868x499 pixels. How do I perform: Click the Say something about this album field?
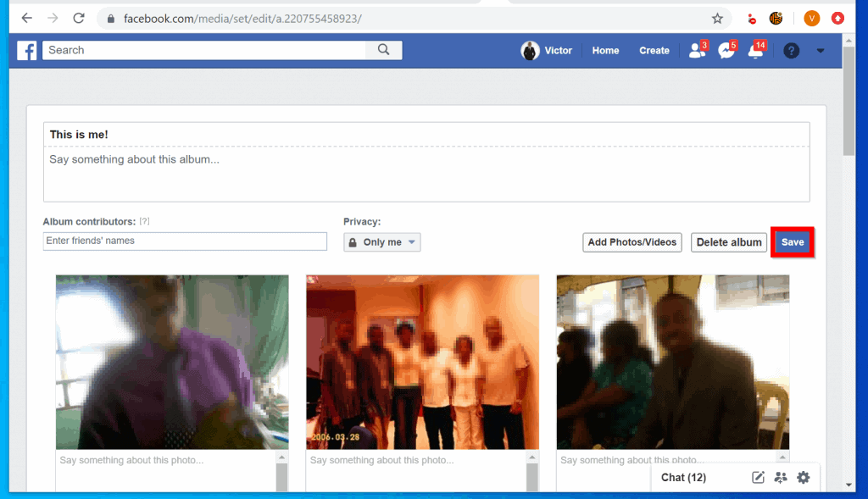(426, 175)
